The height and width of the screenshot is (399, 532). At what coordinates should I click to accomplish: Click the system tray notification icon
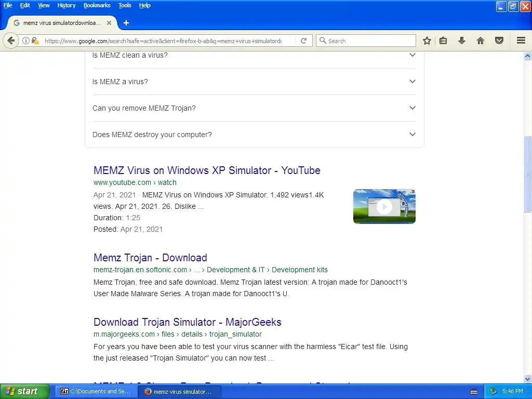pyautogui.click(x=494, y=392)
